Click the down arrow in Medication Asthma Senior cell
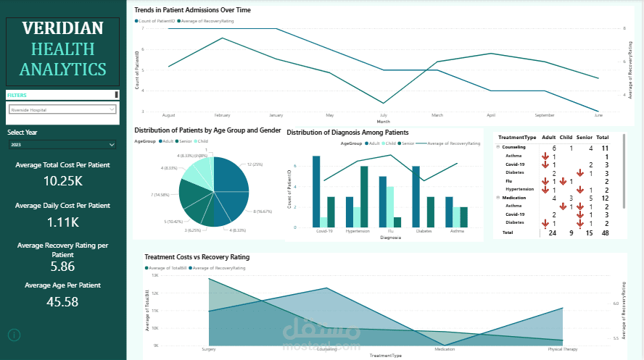This screenshot has width=644, height=360. (x=580, y=206)
